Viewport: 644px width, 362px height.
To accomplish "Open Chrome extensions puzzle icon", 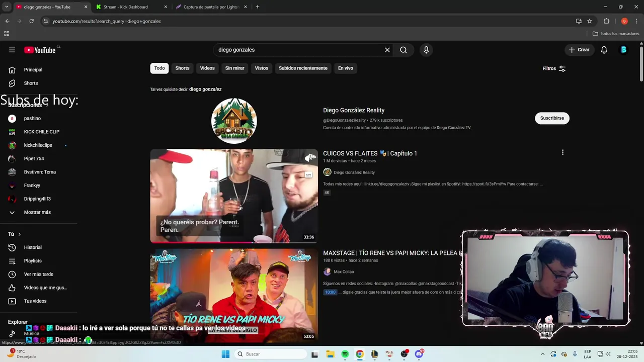I will 606,21.
